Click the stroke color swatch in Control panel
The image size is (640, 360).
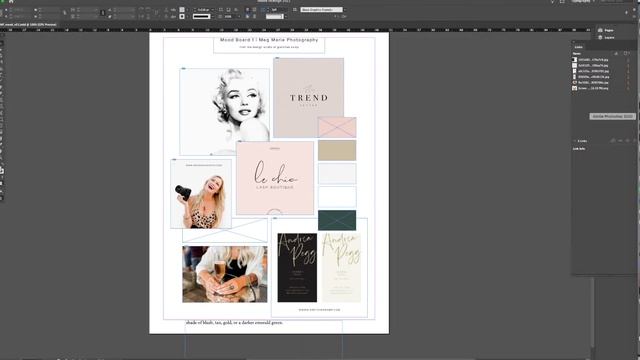(x=182, y=17)
